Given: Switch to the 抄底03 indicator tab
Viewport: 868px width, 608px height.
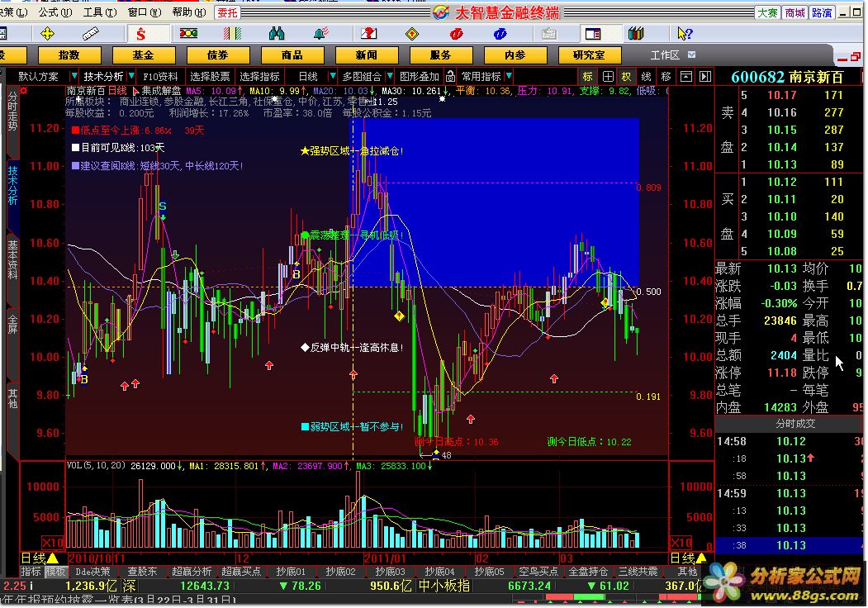Looking at the screenshot, I should point(390,571).
